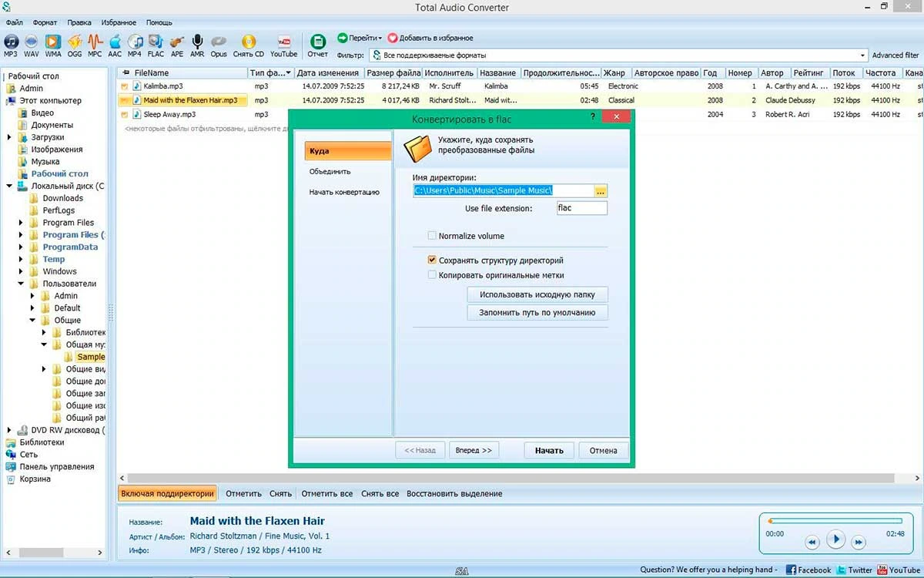Open the Правка menu

(x=79, y=22)
